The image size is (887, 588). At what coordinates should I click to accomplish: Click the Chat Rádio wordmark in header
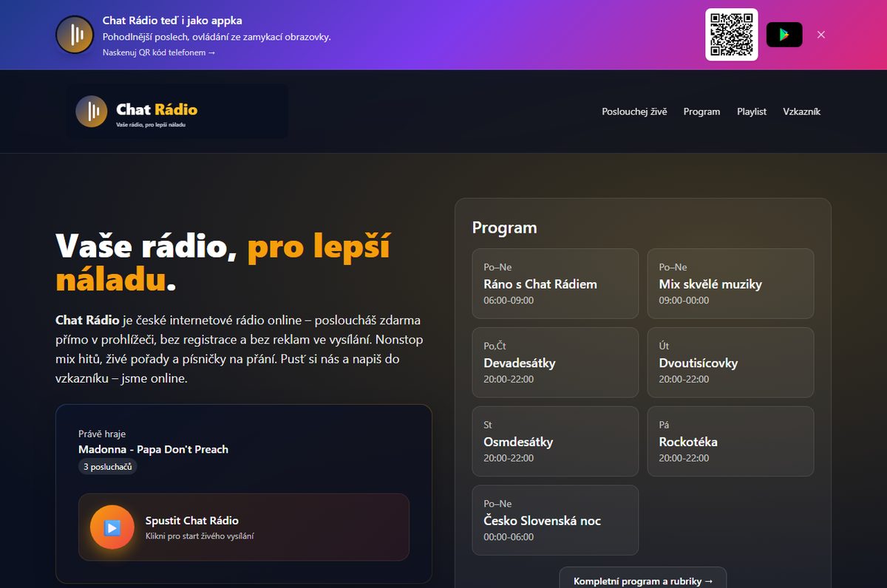[157, 109]
